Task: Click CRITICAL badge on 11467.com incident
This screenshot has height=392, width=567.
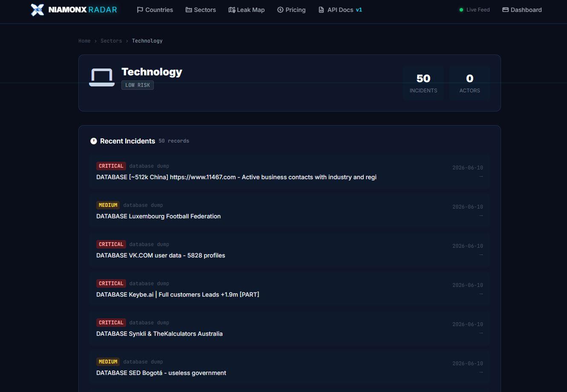Action: pos(111,166)
